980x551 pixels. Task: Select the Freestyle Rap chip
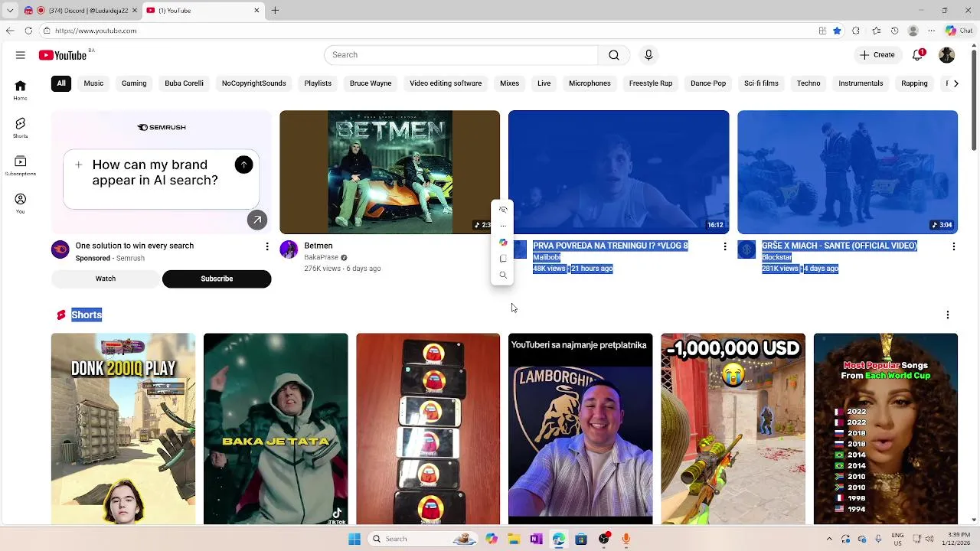pos(651,83)
